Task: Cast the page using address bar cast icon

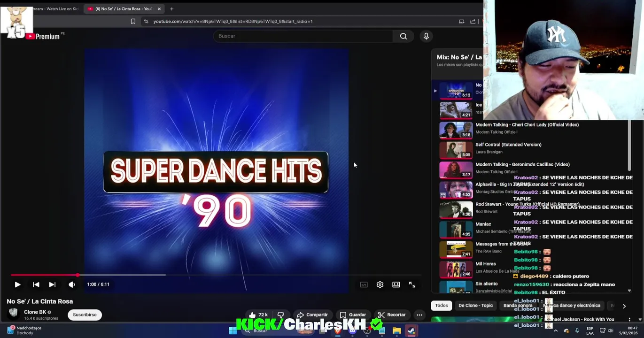Action: pyautogui.click(x=461, y=21)
